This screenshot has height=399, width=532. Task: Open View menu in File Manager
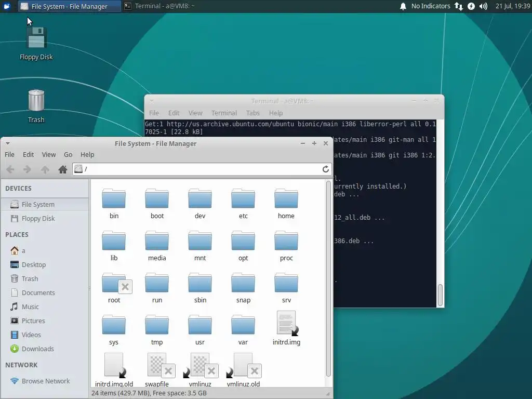coord(48,154)
